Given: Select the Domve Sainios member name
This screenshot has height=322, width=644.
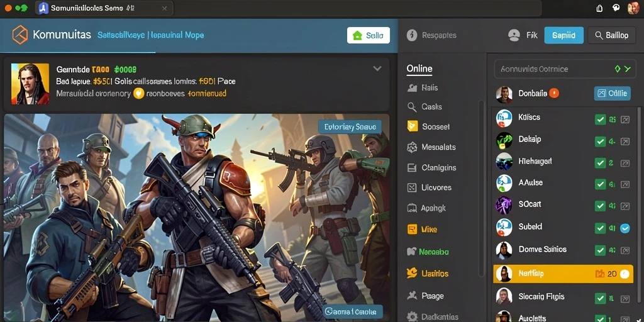Looking at the screenshot, I should tap(543, 249).
